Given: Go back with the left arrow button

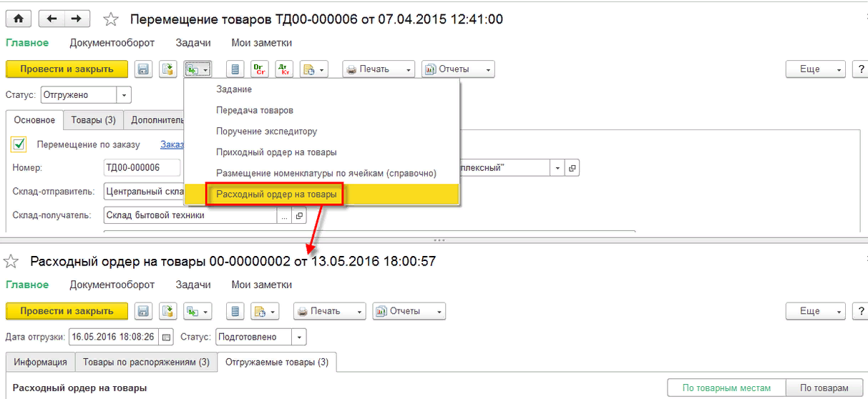Looking at the screenshot, I should 51,19.
